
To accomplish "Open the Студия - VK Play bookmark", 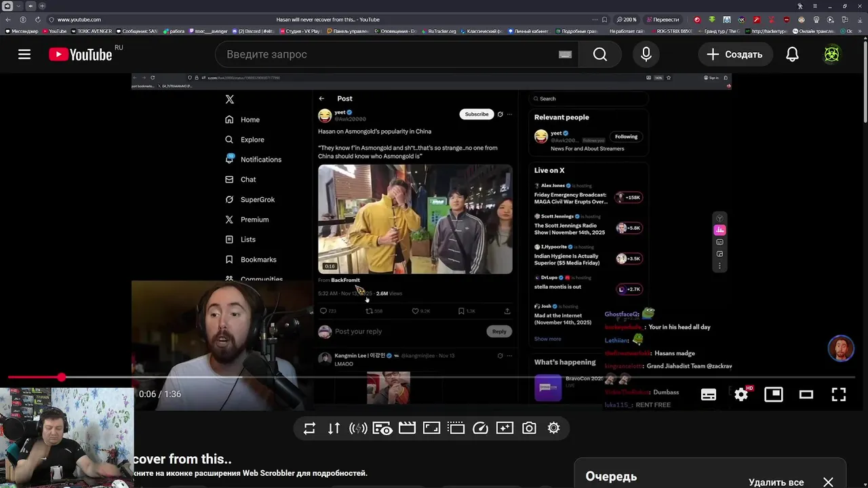I will 300,31.
